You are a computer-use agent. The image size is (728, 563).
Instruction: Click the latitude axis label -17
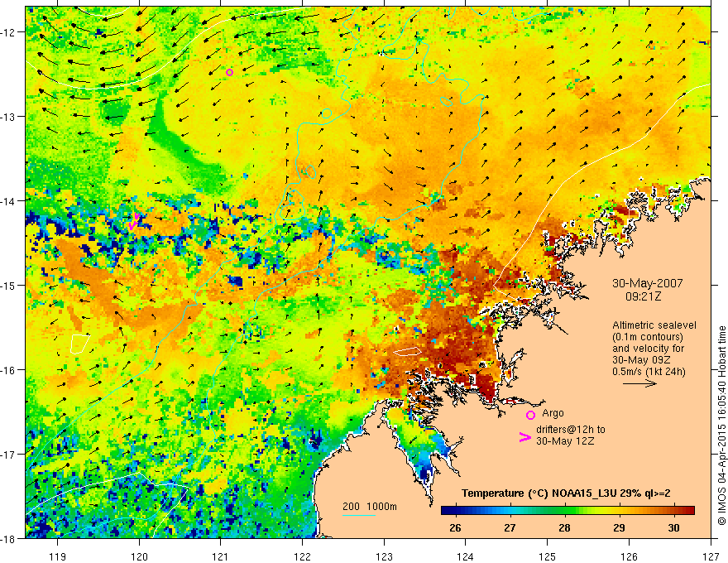(9, 455)
